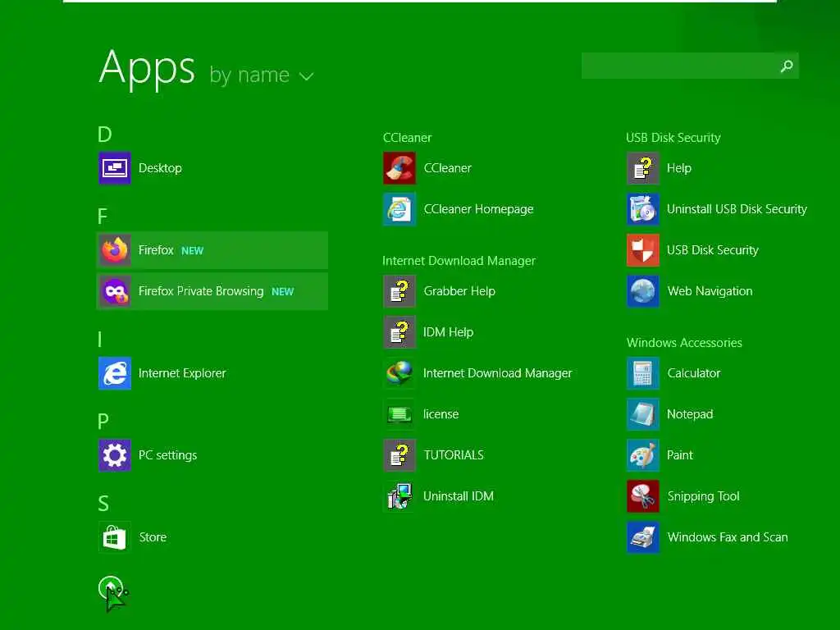Open the 'by name' sort dropdown
The height and width of the screenshot is (630, 840).
point(261,75)
